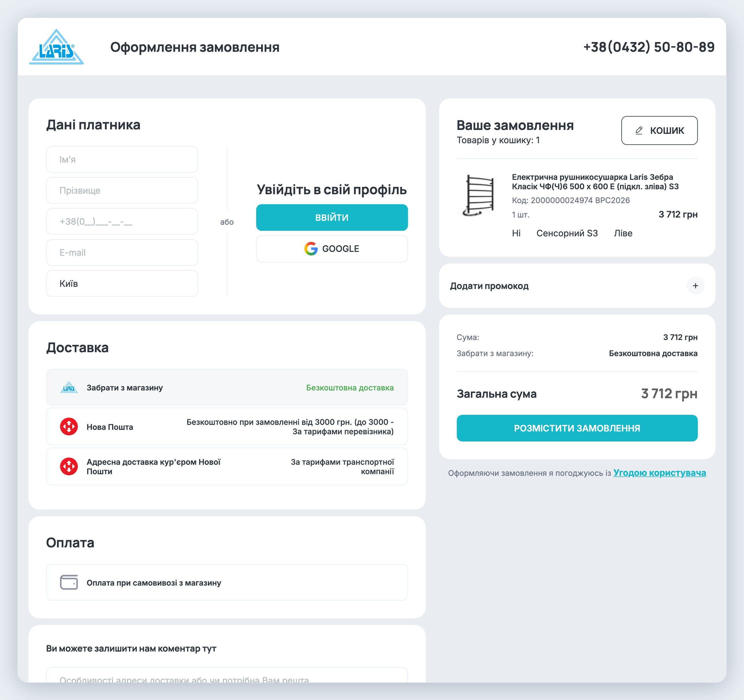744x700 pixels.
Task: Open the Київ city field
Action: 122,284
